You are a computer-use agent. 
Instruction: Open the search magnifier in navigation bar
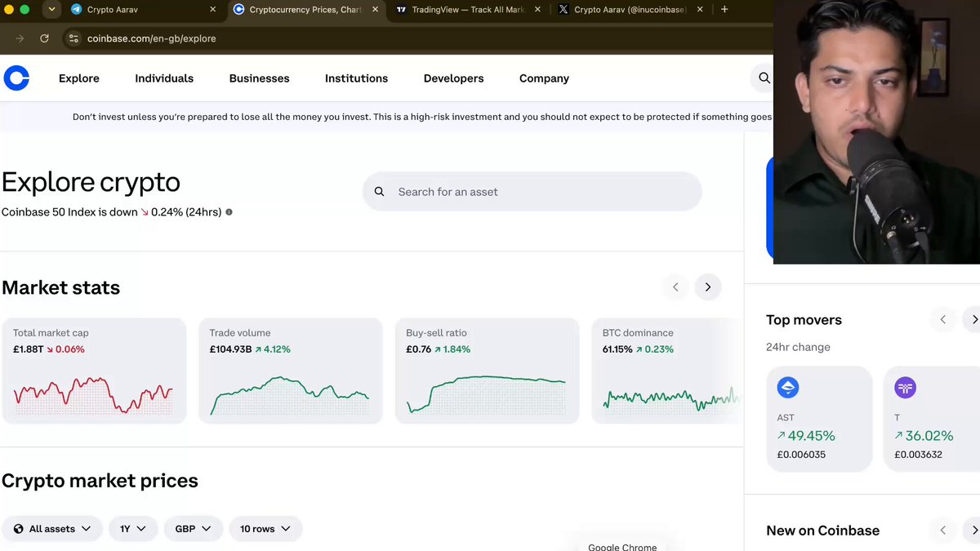point(764,78)
